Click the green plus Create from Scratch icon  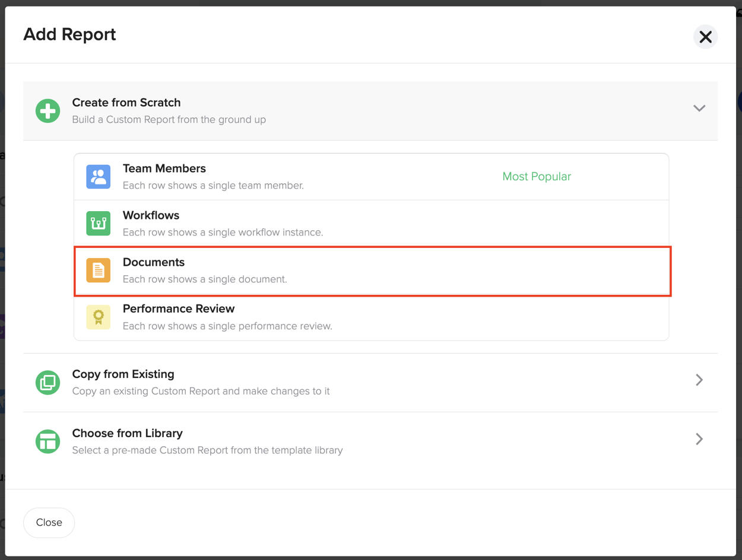coord(47,111)
